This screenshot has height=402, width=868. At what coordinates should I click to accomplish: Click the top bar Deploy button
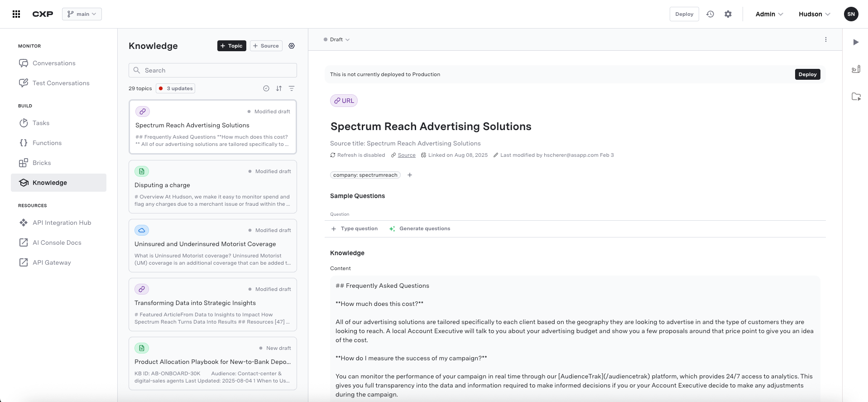pos(684,14)
